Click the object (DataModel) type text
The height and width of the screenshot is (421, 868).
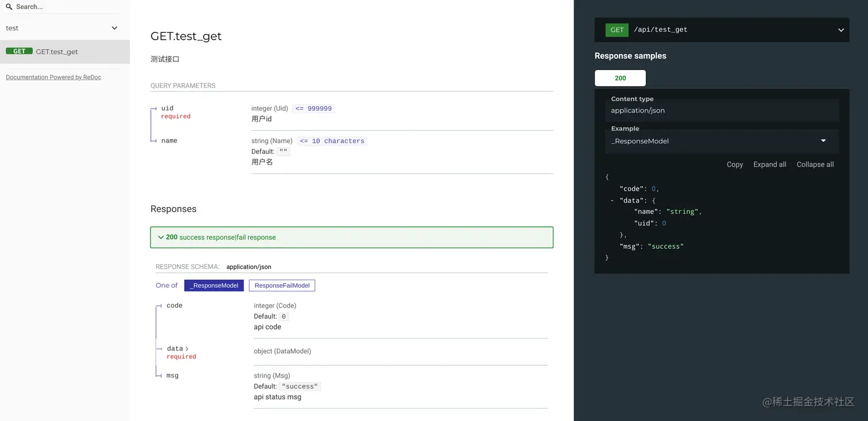282,351
